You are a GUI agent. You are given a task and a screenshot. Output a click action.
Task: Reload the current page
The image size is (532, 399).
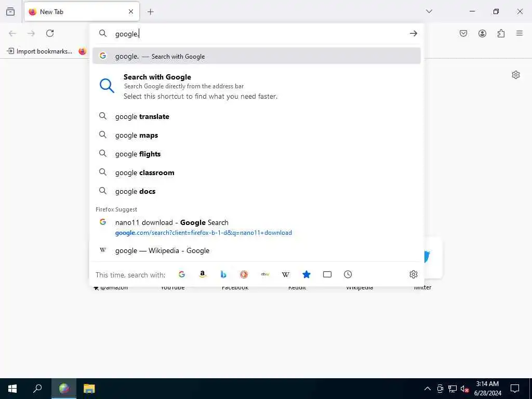tap(50, 33)
